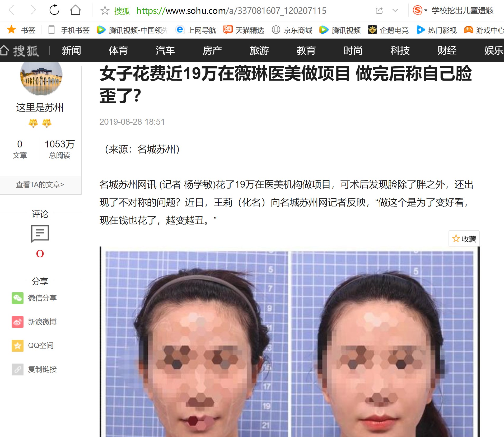
Task: Open the 时尚 navigation tab
Action: tap(353, 50)
